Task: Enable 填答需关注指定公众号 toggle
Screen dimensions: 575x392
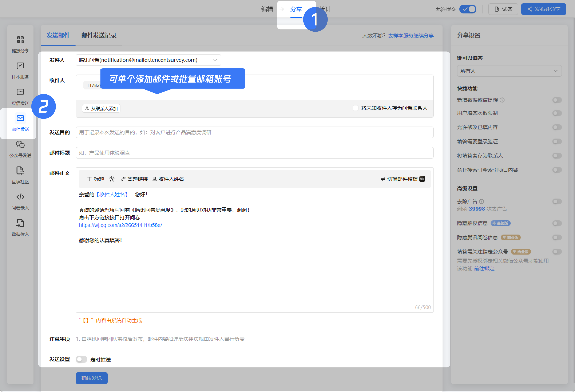Action: click(x=557, y=252)
